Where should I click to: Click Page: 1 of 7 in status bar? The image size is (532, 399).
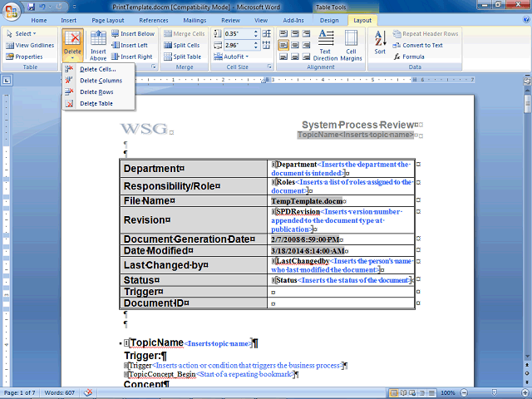coord(19,392)
